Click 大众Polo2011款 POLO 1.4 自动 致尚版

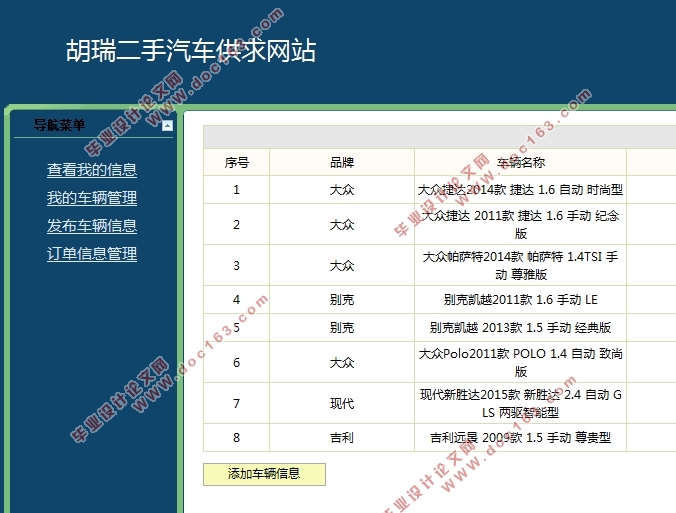(520, 363)
